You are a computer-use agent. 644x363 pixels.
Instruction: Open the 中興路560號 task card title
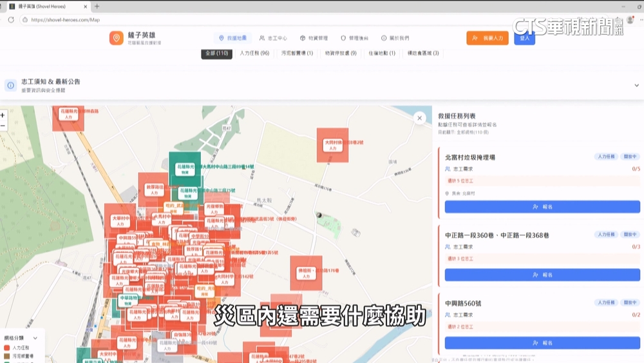(x=463, y=304)
